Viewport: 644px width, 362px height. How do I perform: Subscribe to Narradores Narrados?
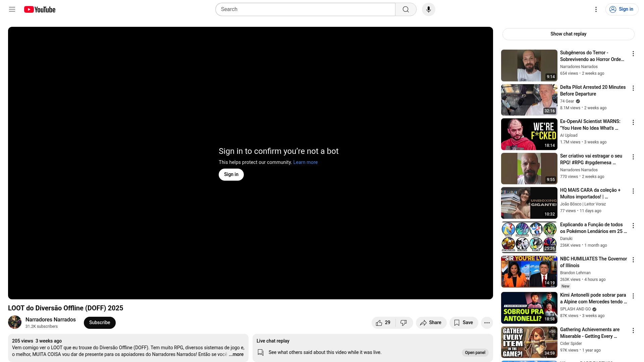(100, 323)
